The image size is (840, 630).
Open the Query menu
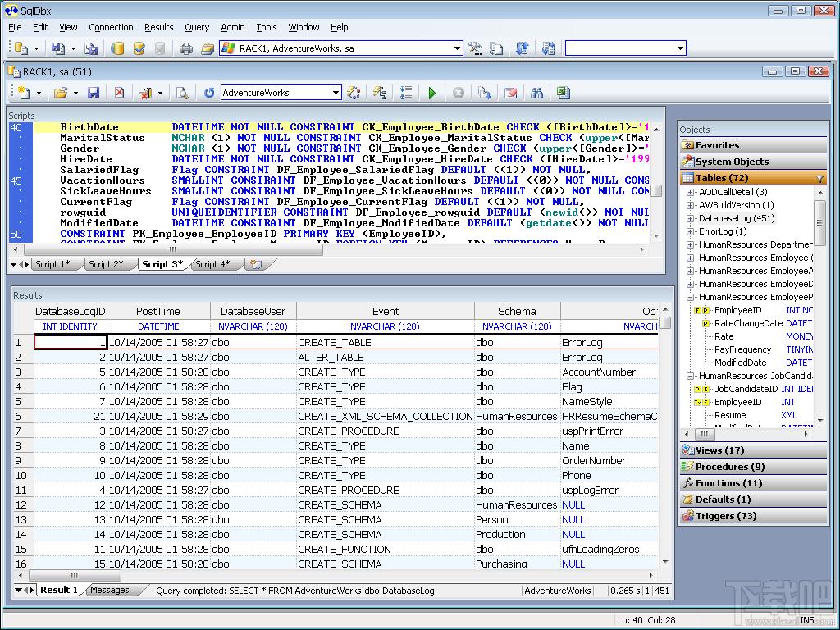click(x=197, y=27)
